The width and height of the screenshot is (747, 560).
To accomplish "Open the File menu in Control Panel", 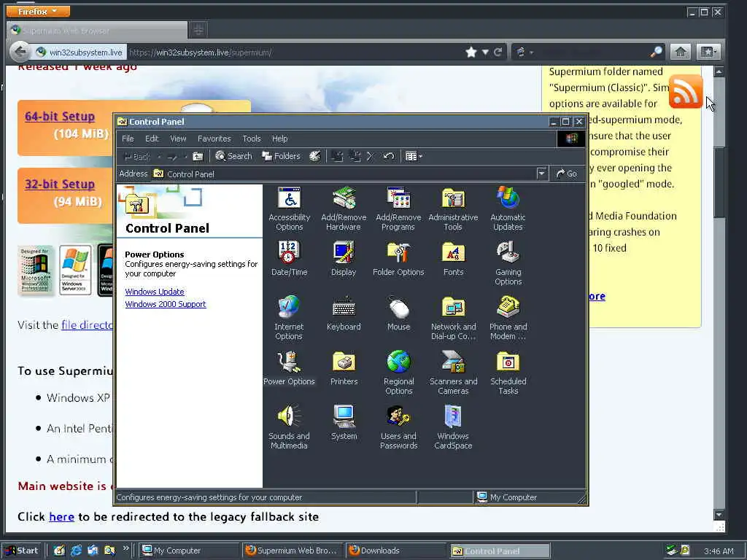I will [128, 139].
